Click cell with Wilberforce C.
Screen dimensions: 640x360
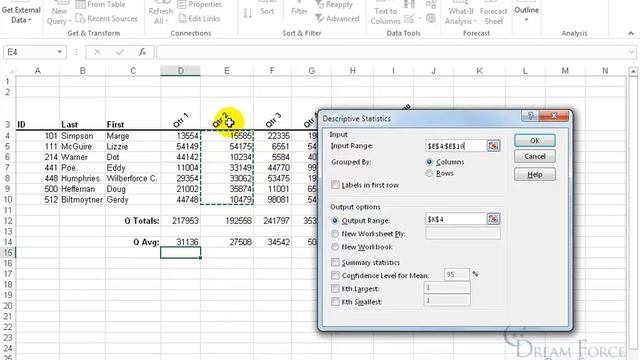tap(132, 178)
